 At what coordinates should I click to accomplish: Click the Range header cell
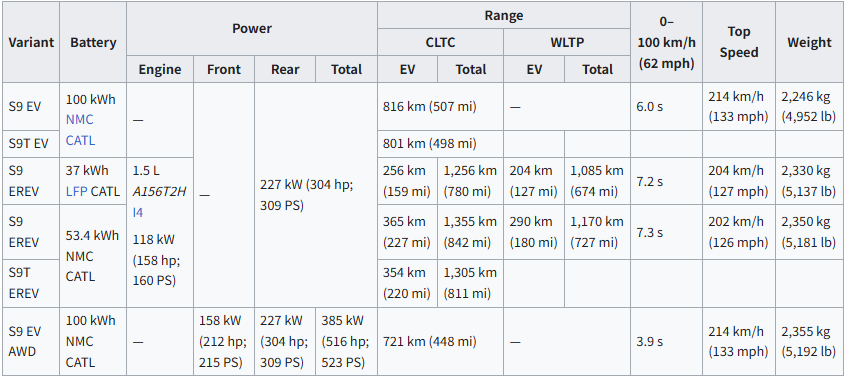point(504,15)
